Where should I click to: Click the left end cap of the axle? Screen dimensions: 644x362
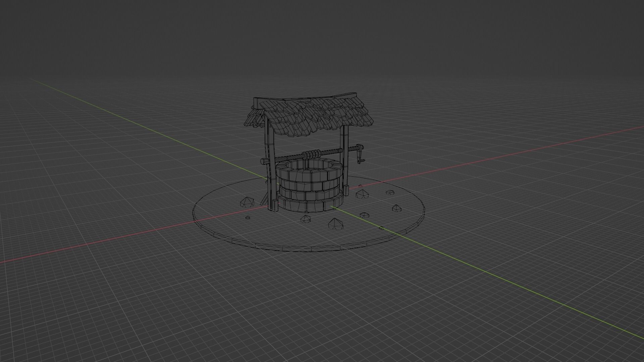(263, 162)
